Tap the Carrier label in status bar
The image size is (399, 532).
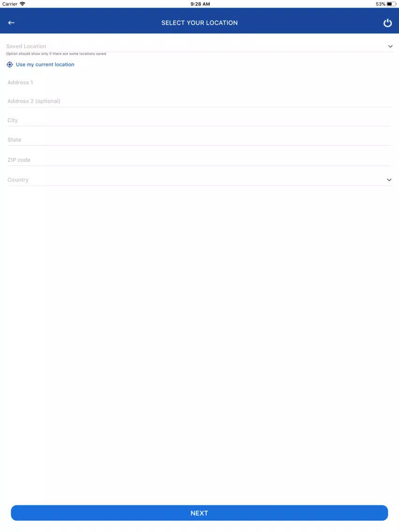coord(10,4)
